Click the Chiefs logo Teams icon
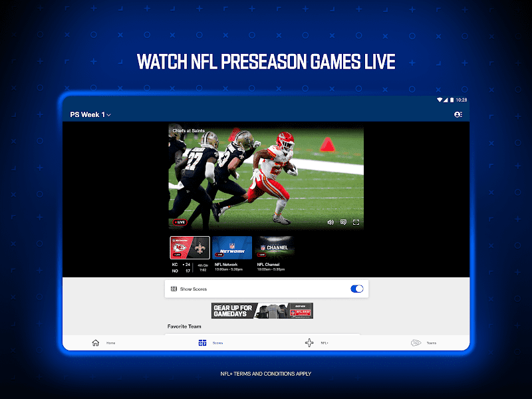532x399 pixels. click(416, 343)
